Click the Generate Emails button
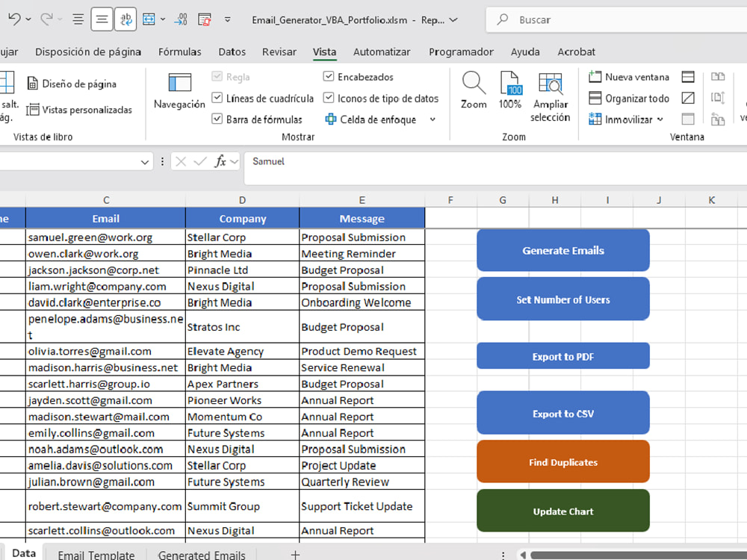The height and width of the screenshot is (560, 747). coord(563,250)
